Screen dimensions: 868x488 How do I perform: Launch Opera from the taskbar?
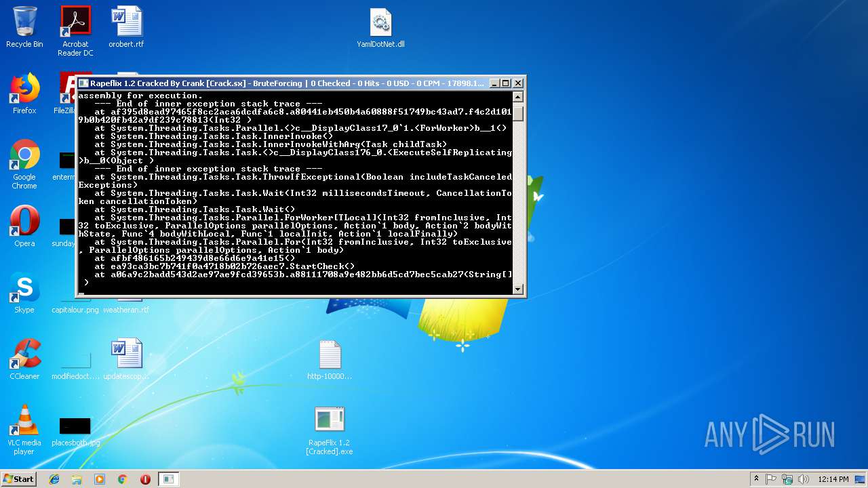click(145, 479)
